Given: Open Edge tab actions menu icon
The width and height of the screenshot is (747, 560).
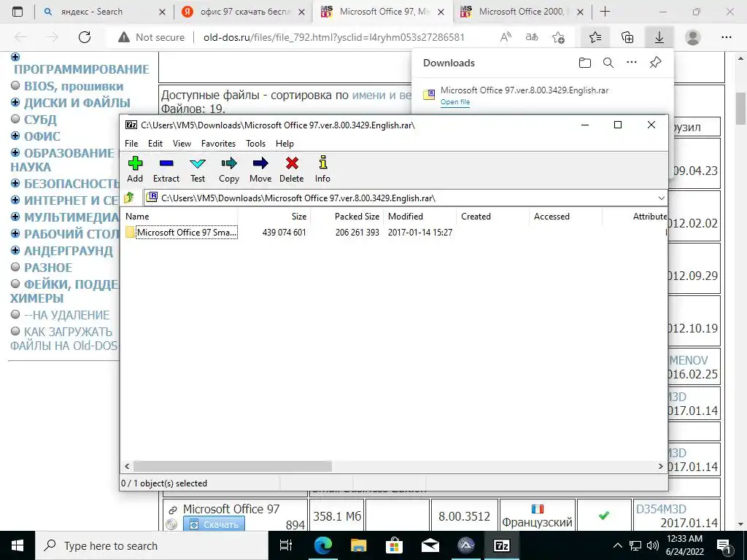Looking at the screenshot, I should click(x=18, y=12).
